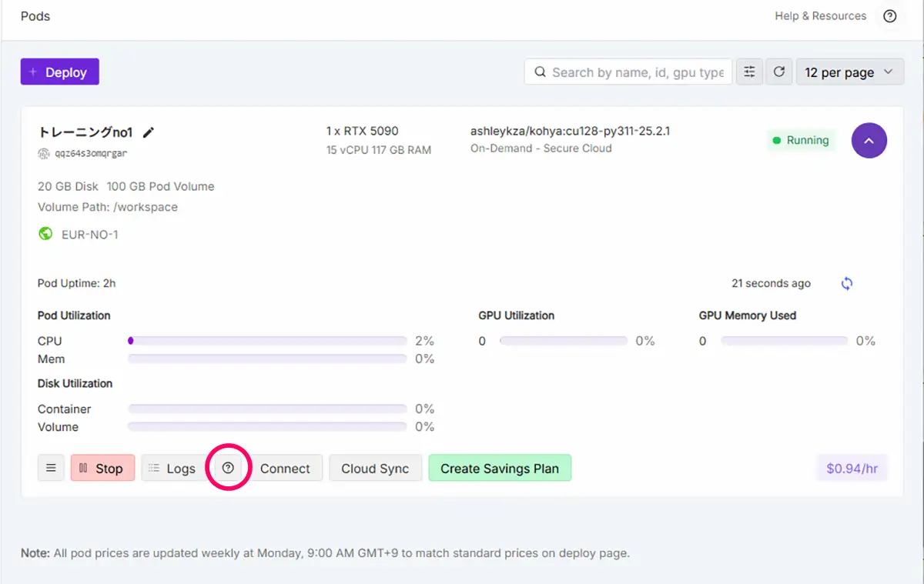Click the 1 x RTX 5090 text
Viewport: 924px width, 584px height.
click(362, 131)
